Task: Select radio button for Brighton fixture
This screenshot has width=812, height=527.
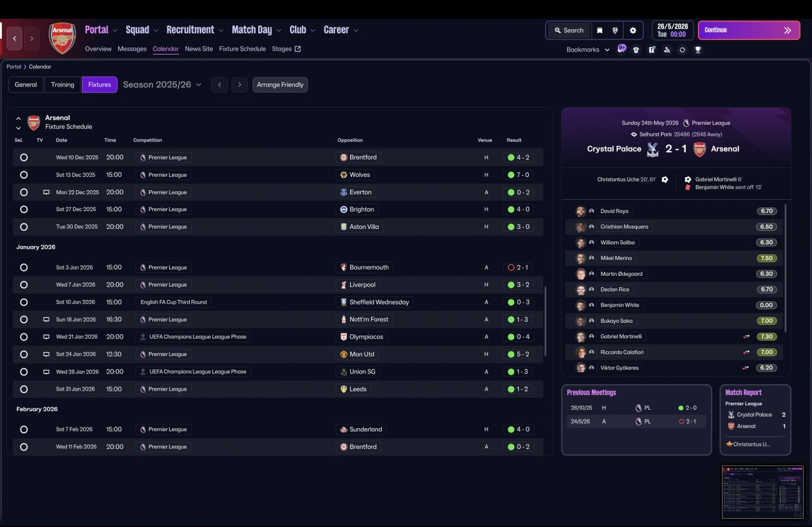Action: point(23,209)
